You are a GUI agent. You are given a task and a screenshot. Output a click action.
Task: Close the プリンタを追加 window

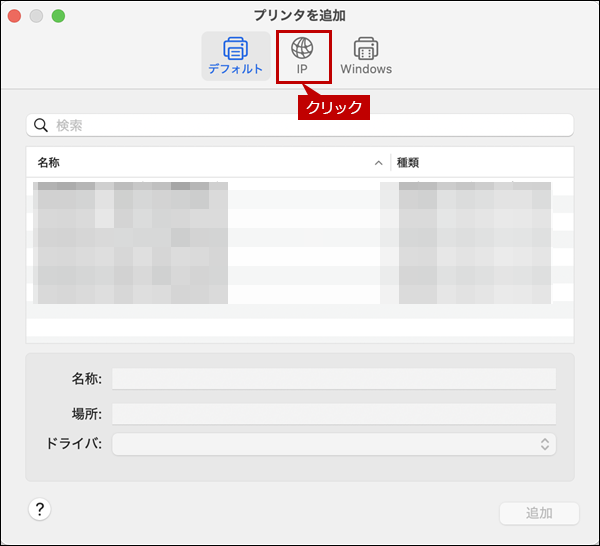tap(14, 16)
